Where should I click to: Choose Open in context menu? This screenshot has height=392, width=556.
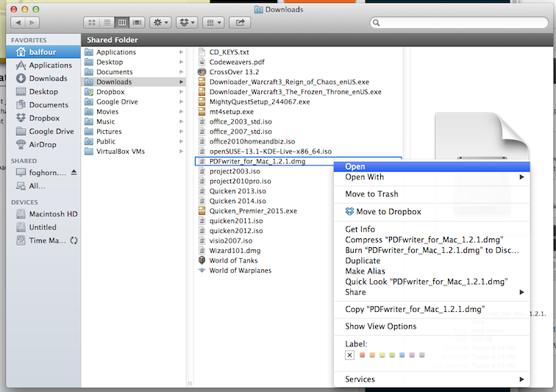point(432,166)
